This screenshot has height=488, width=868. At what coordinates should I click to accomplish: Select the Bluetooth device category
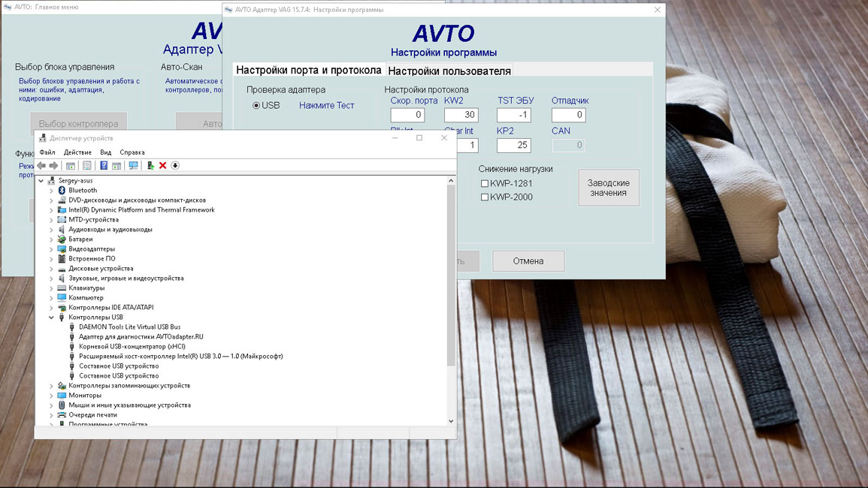coord(82,191)
